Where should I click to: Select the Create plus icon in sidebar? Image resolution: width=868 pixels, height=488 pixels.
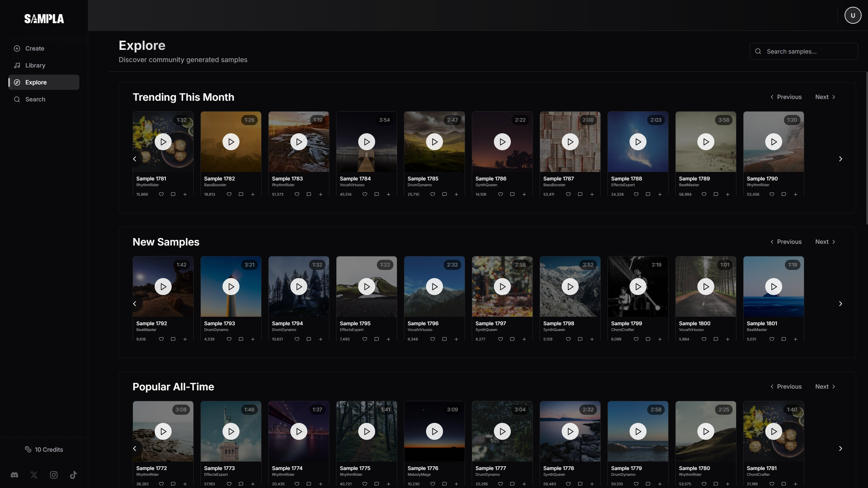click(17, 48)
